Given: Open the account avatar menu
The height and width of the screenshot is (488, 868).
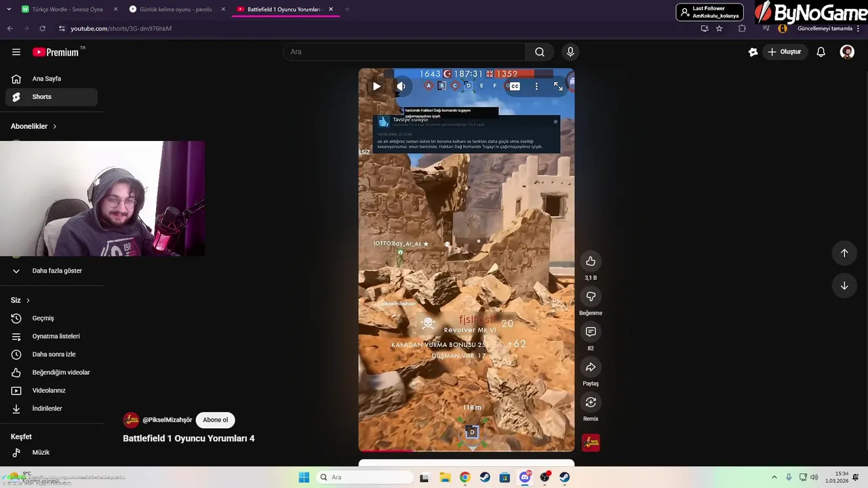Looking at the screenshot, I should [847, 52].
